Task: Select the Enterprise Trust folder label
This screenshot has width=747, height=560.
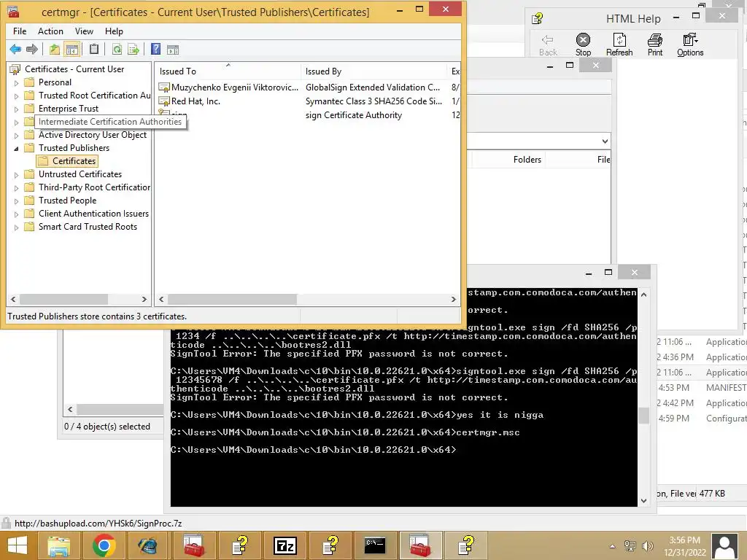Action: tap(69, 109)
